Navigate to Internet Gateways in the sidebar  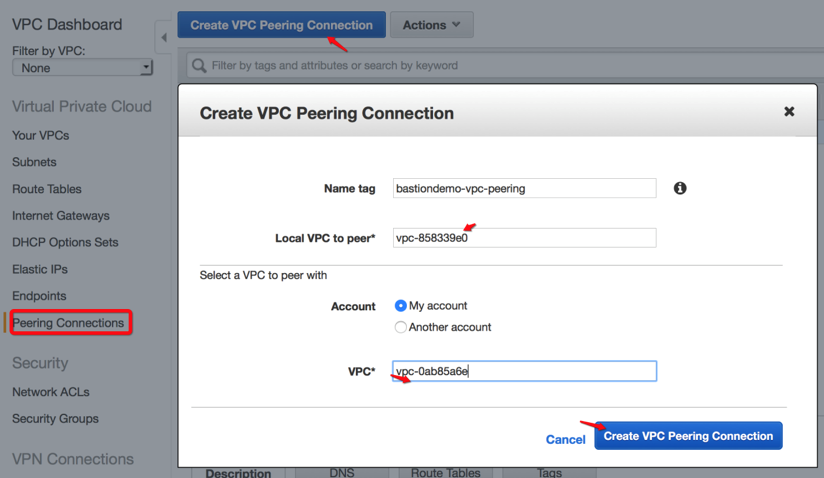tap(61, 216)
